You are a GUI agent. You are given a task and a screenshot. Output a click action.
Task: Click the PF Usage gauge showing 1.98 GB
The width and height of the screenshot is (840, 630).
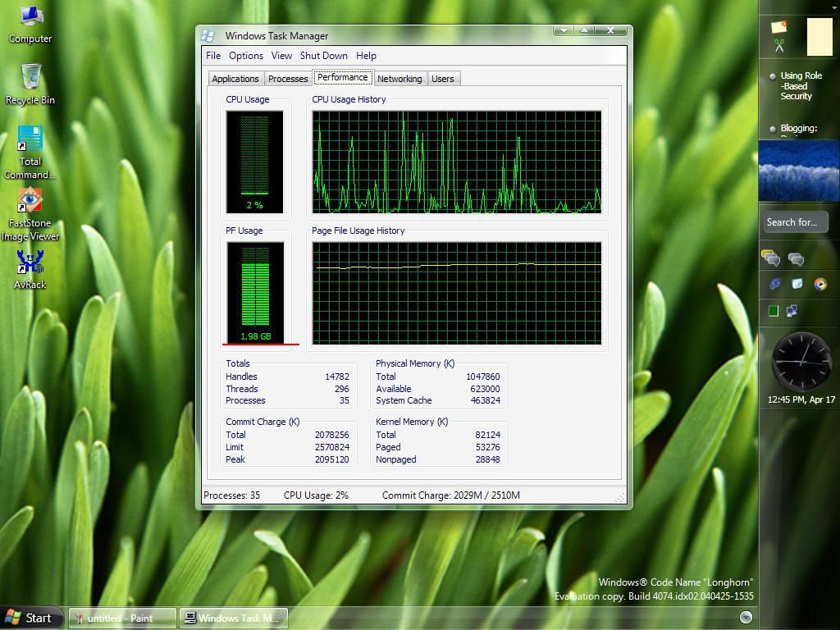[x=256, y=293]
